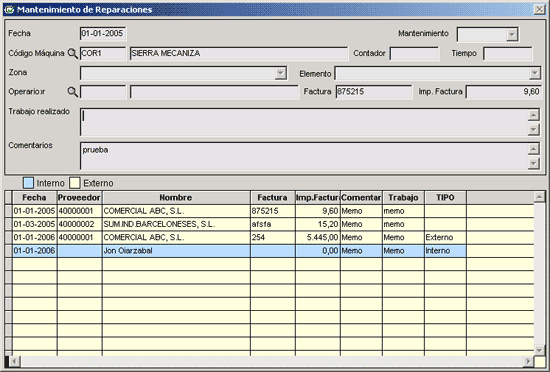The image size is (550, 372).
Task: Click the Factura field 875215
Action: 374,92
